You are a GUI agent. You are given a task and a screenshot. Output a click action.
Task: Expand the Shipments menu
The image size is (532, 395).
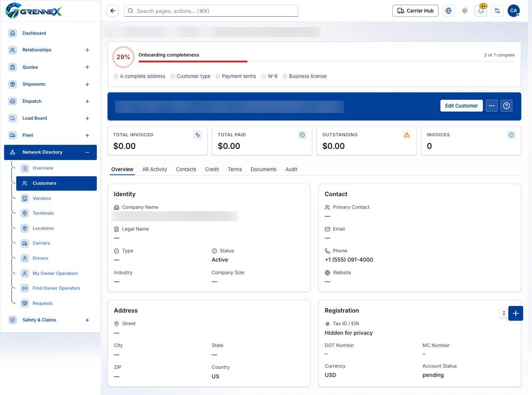[x=87, y=84]
